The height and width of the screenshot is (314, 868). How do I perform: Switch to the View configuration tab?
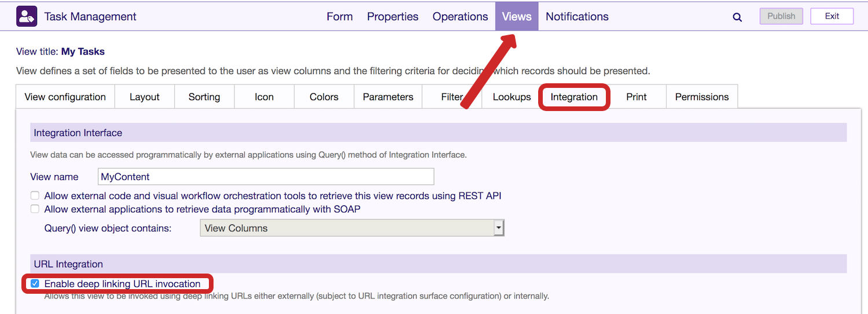click(x=65, y=97)
